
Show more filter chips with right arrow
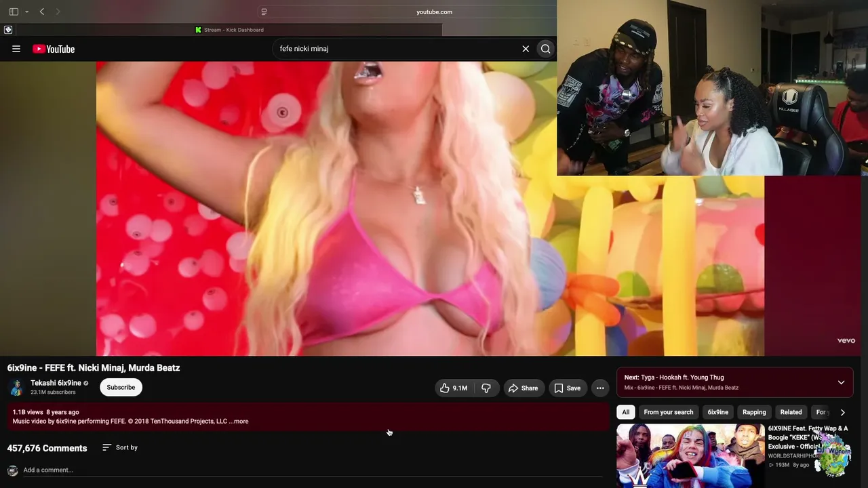(x=842, y=412)
